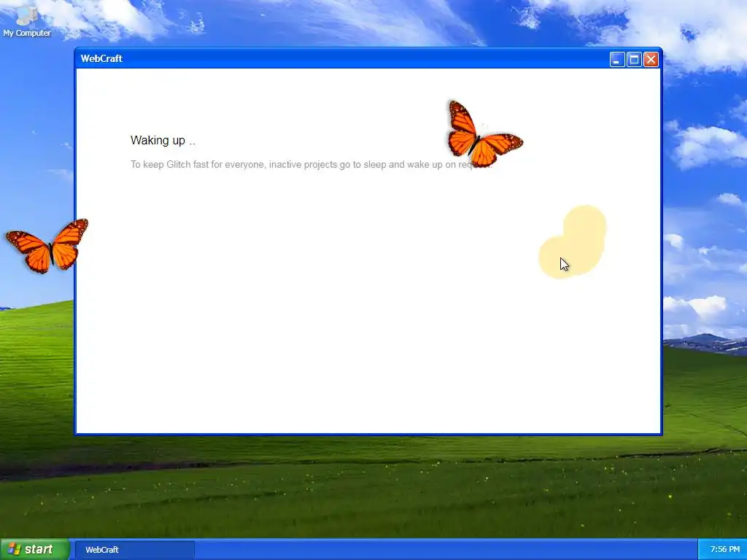Click the butterfly on the desktop left side
The image size is (747, 560).
click(x=47, y=246)
